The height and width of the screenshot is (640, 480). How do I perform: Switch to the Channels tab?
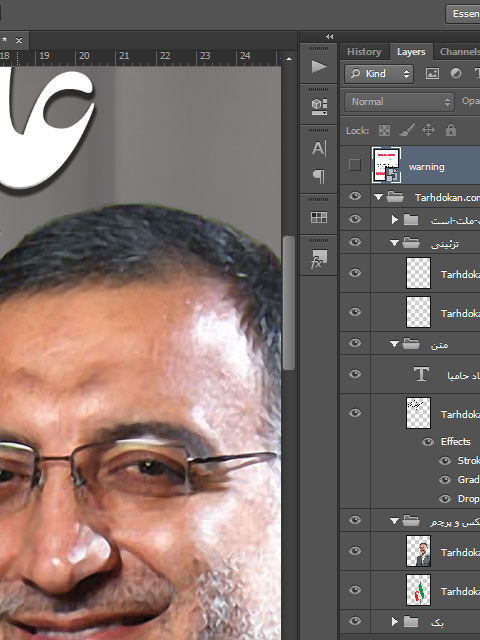click(460, 52)
